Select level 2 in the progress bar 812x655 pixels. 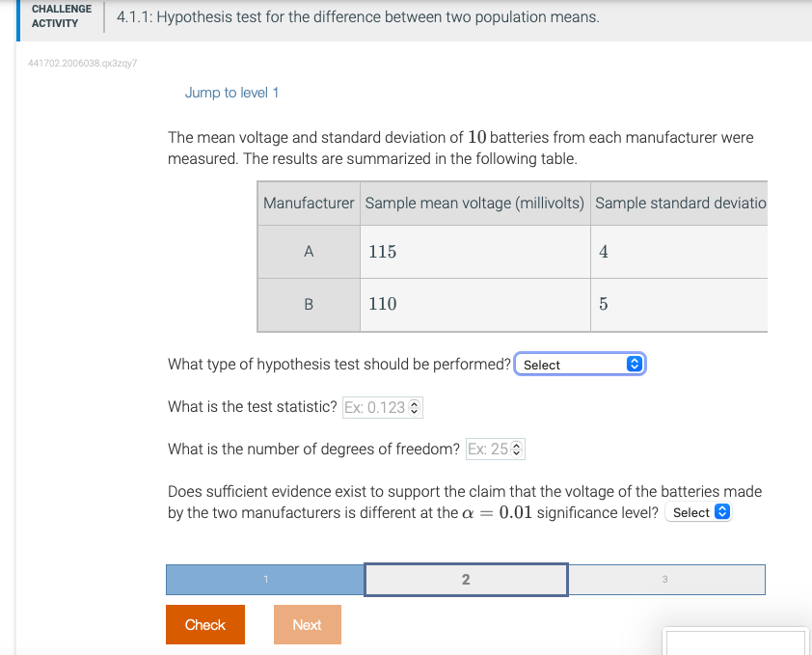(x=465, y=579)
